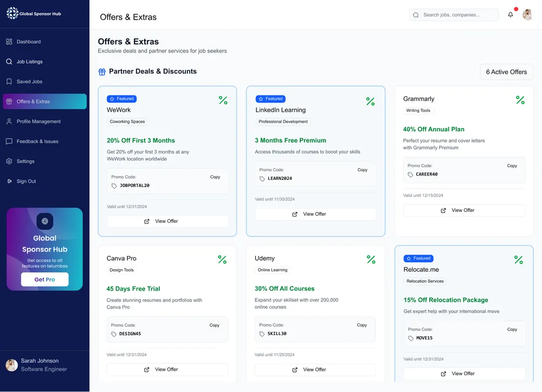Open the profile avatar in header
This screenshot has width=542, height=392.
click(x=527, y=15)
